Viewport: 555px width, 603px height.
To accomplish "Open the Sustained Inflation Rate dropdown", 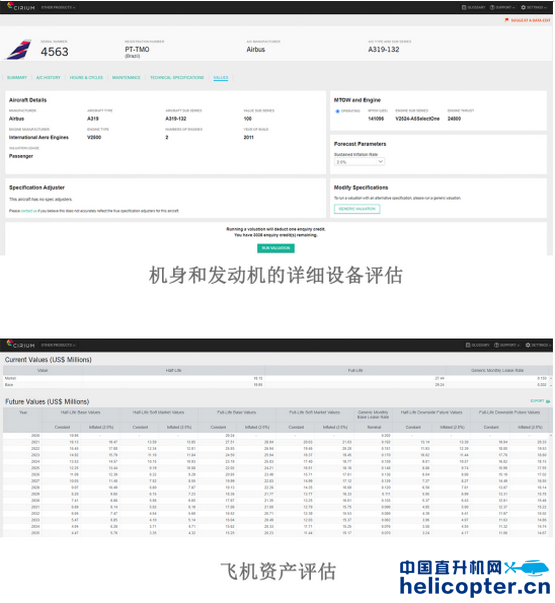I will [x=359, y=162].
